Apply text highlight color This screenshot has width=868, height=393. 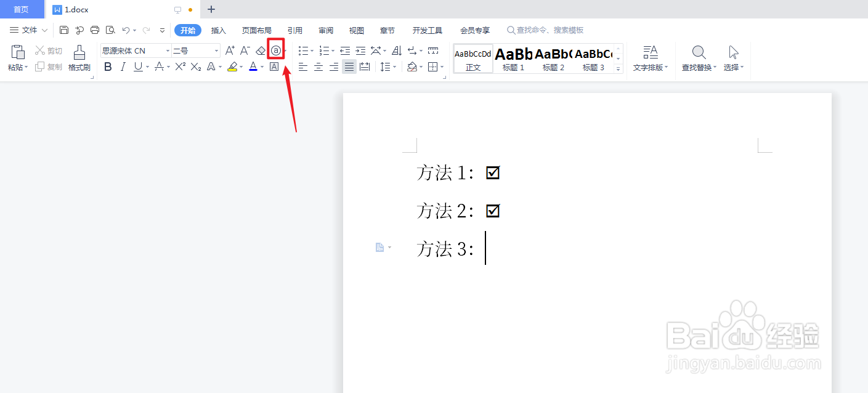click(233, 67)
